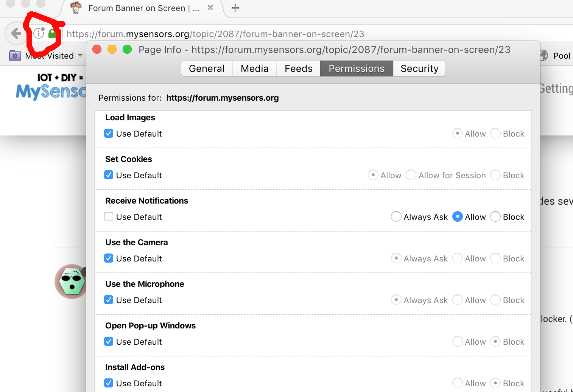Open a new browser tab with plus

[235, 8]
